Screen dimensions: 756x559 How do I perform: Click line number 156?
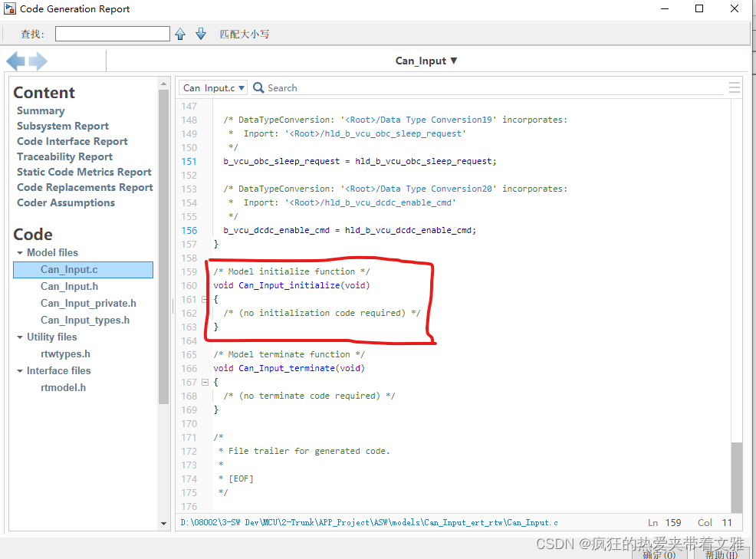click(189, 231)
